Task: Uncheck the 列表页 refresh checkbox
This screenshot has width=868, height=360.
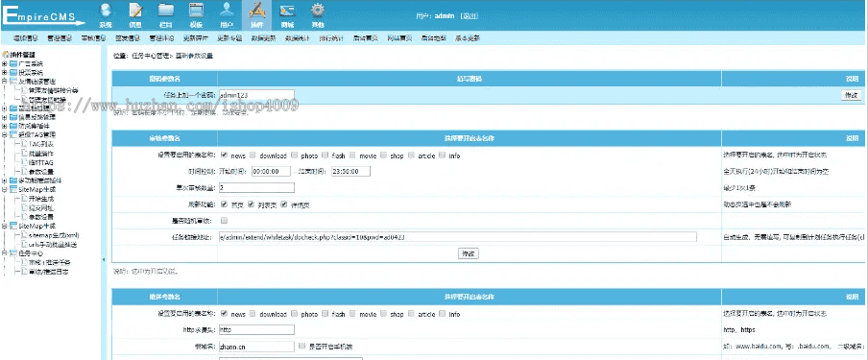Action: [251, 204]
